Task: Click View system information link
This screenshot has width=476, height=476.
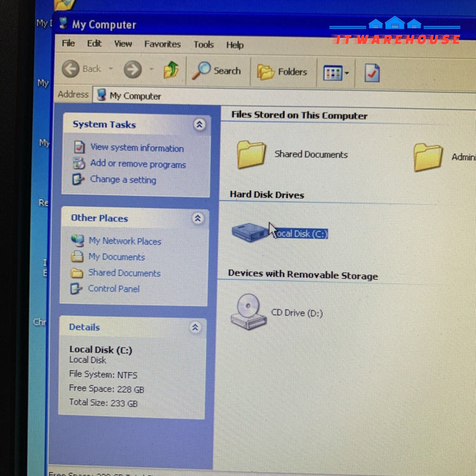Action: click(x=137, y=148)
